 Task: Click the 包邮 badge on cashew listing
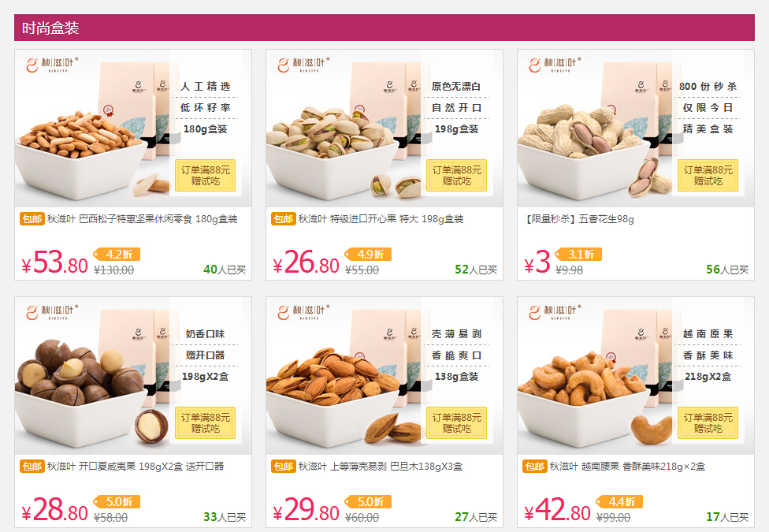pos(534,467)
